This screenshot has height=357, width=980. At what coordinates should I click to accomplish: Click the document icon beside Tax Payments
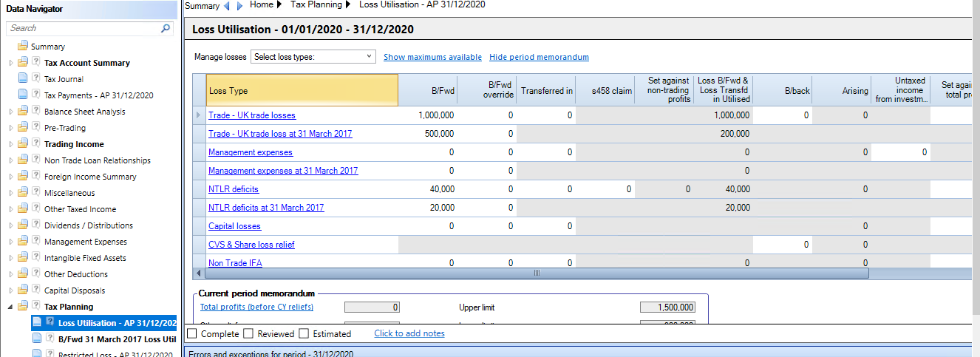22,95
